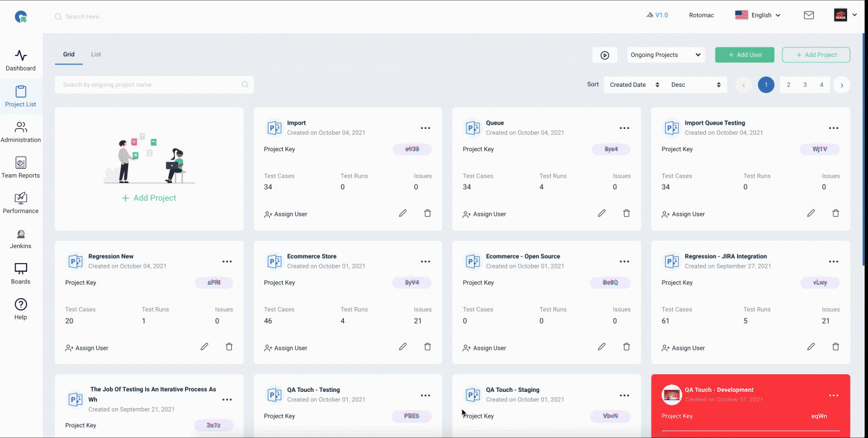
Task: Open the English language selector
Action: [758, 15]
